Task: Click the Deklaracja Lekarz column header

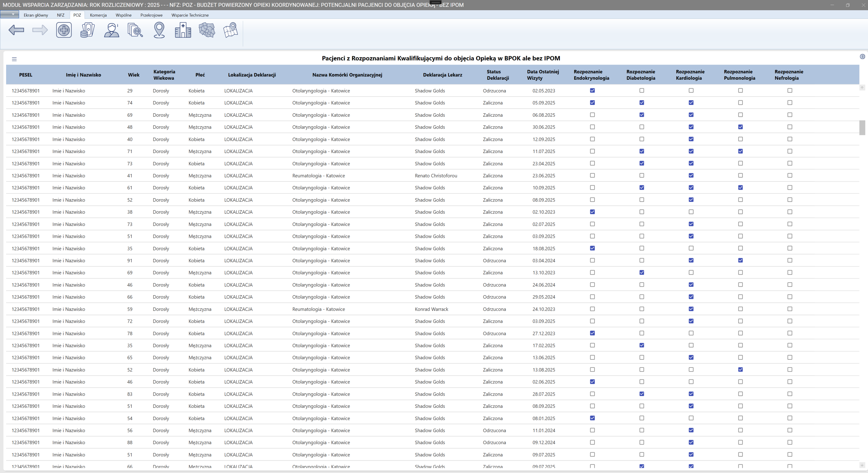Action: (x=442, y=75)
